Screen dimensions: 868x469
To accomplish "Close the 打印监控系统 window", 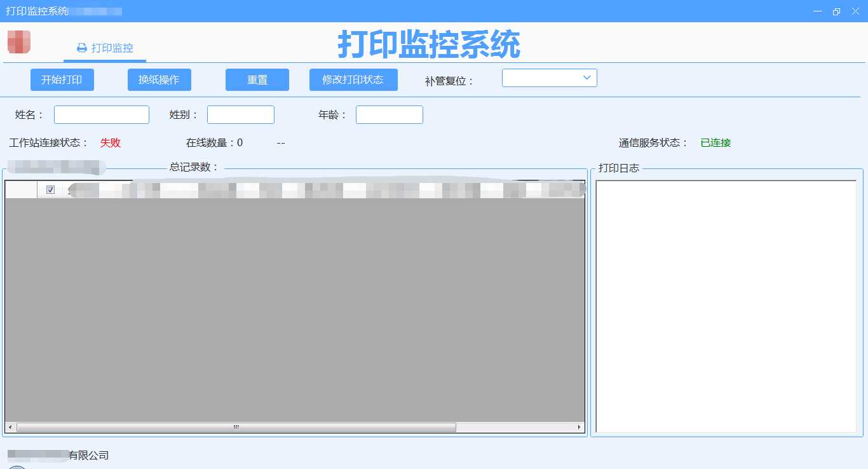I will point(855,11).
